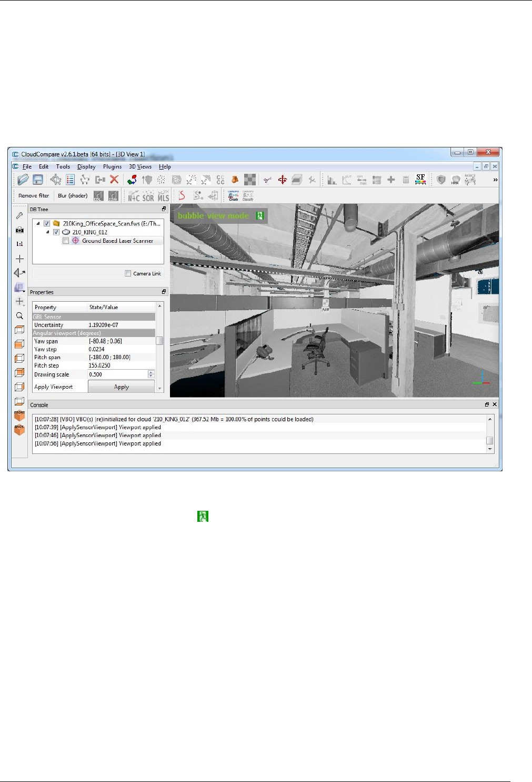Click the Uncertainty value 1.19209e-07
532x782 pixels.
tap(103, 325)
